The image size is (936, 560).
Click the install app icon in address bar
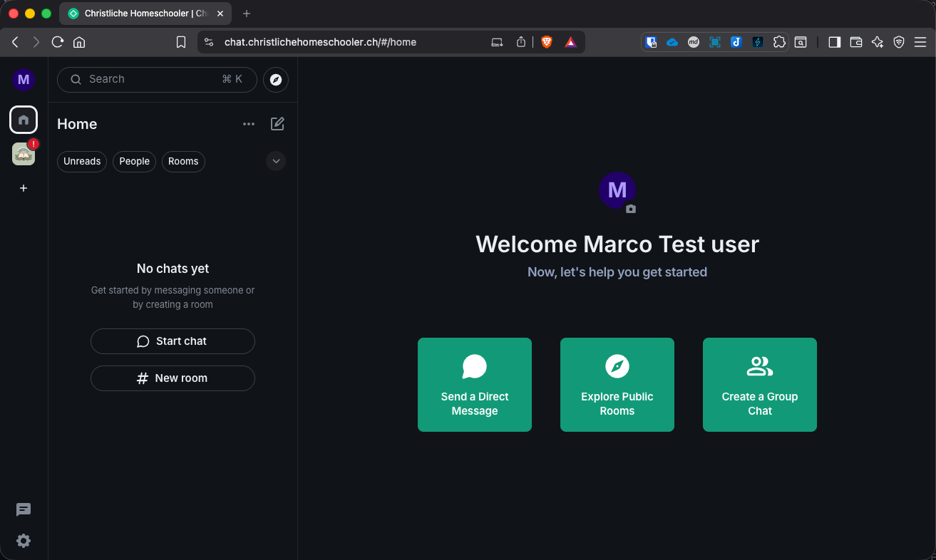click(498, 42)
